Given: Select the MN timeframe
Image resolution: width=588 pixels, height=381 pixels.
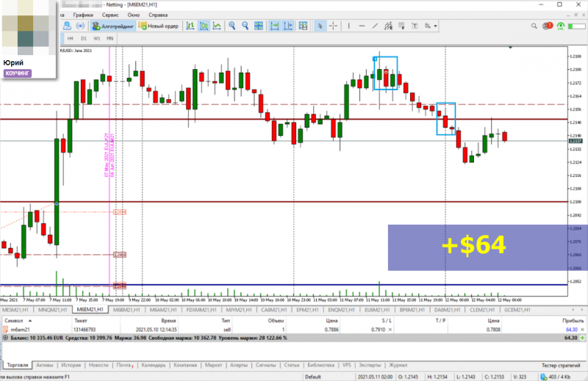Looking at the screenshot, I should pyautogui.click(x=110, y=38).
